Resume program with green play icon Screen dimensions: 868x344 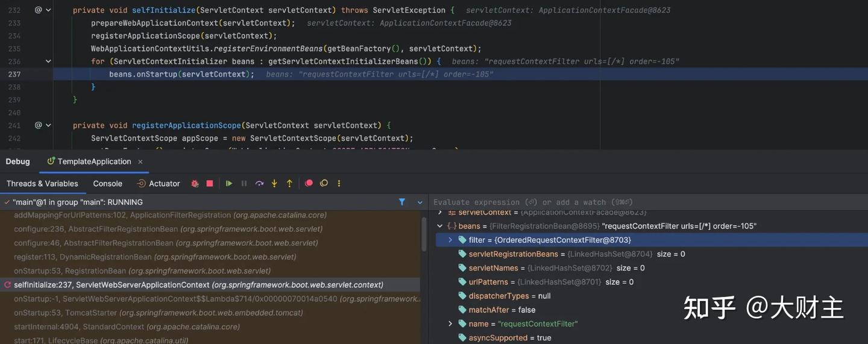(229, 184)
